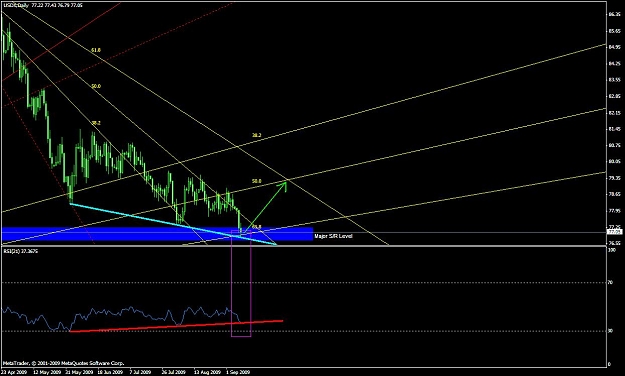
Task: Click the 86.35 price scale value
Action: pos(614,14)
